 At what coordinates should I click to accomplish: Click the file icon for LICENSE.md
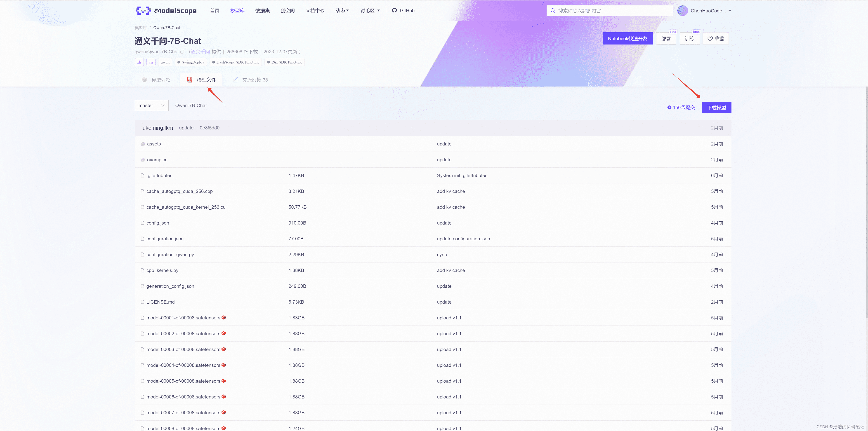coord(143,302)
